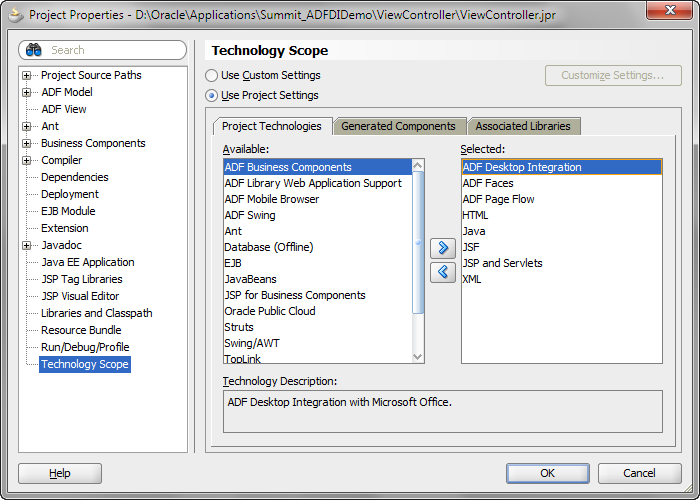Select Java in Selected list
The width and height of the screenshot is (700, 500).
tap(562, 231)
